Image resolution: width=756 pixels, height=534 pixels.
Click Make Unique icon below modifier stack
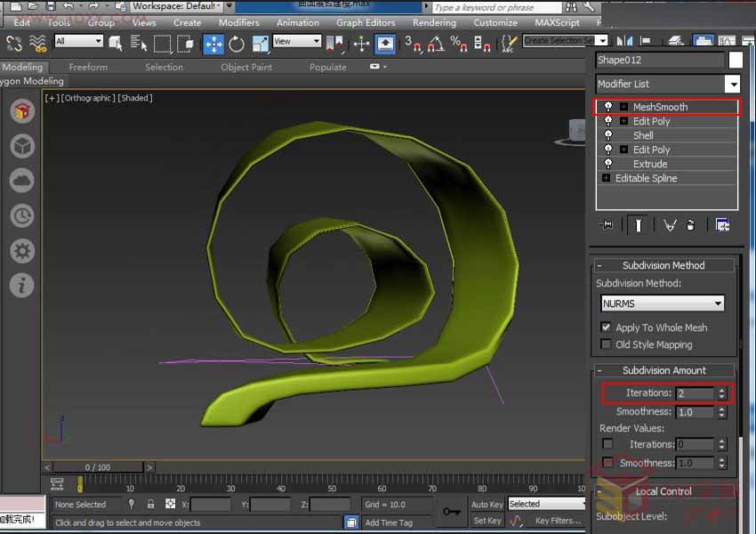670,225
